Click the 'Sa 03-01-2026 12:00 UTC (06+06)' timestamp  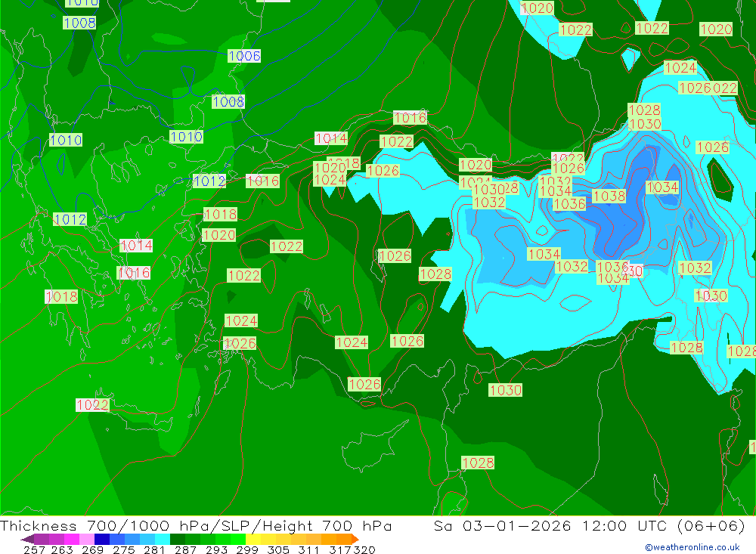pyautogui.click(x=589, y=525)
